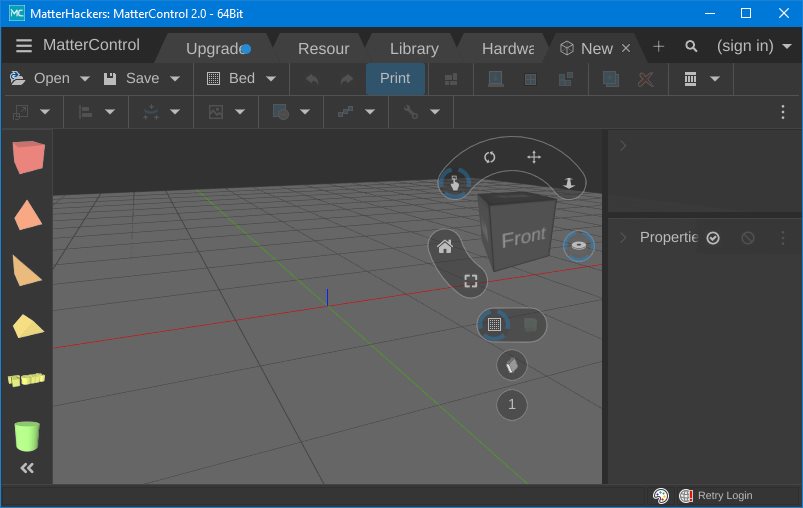Viewport: 803px width, 508px height.
Task: Click the Front face of view cube
Action: click(x=523, y=238)
